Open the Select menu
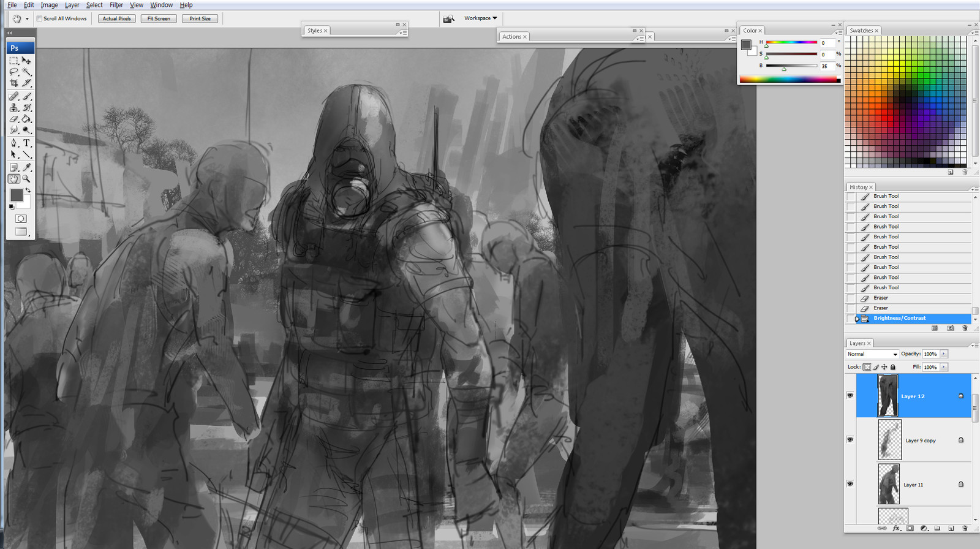Viewport: 980px width, 549px height. (x=94, y=5)
